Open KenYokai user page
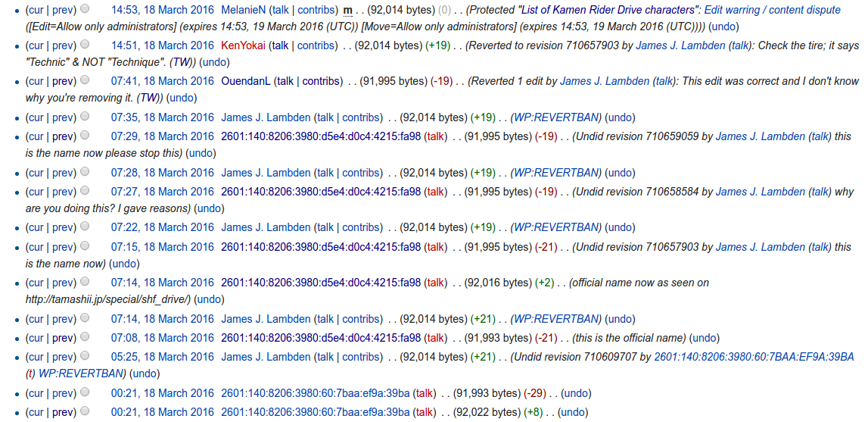Image resolution: width=868 pixels, height=422 pixels. click(243, 45)
